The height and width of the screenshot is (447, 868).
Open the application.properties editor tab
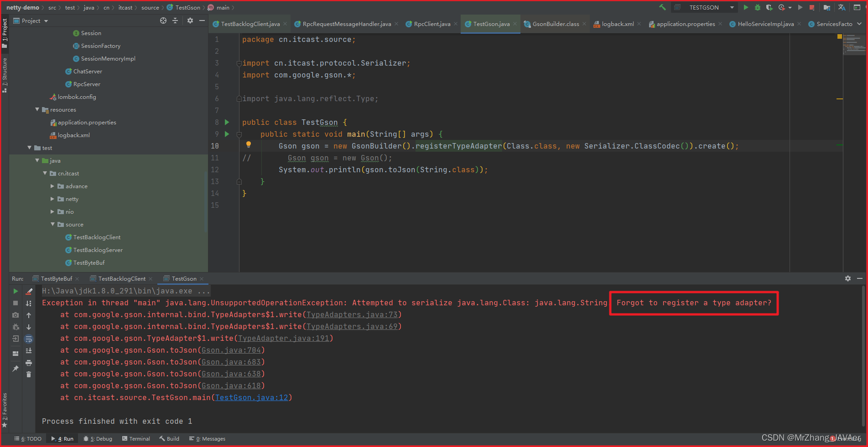686,24
